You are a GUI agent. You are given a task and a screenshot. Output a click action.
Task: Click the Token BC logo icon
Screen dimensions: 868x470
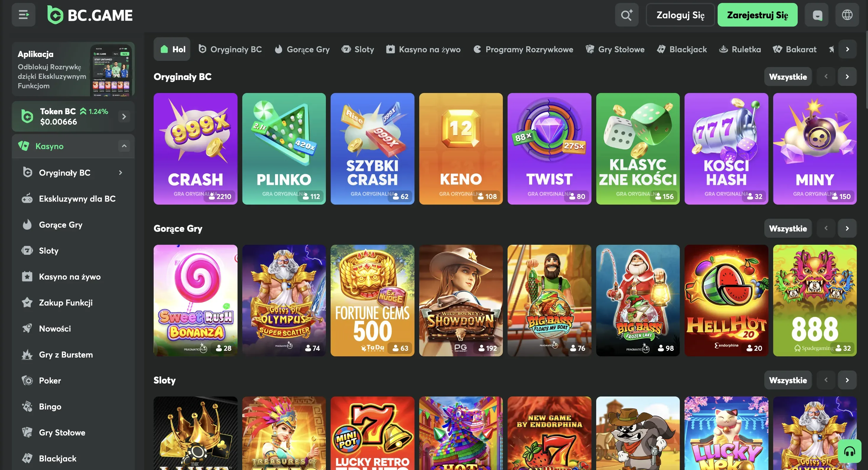pos(27,116)
